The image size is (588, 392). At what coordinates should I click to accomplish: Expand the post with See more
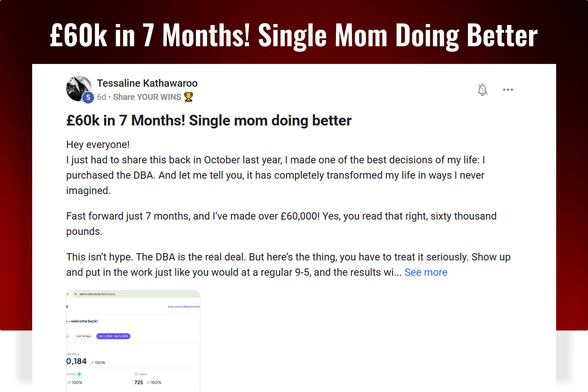pyautogui.click(x=426, y=272)
